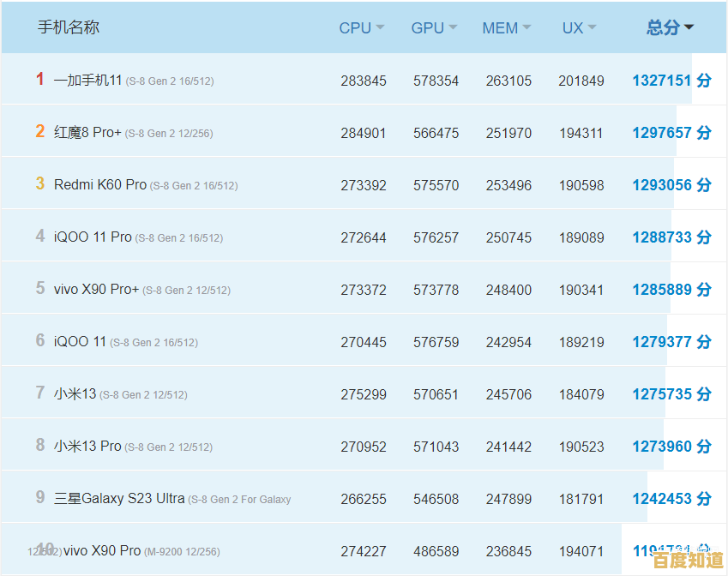Click the 百度知道 watermark logo
728x576 pixels.
tap(688, 560)
